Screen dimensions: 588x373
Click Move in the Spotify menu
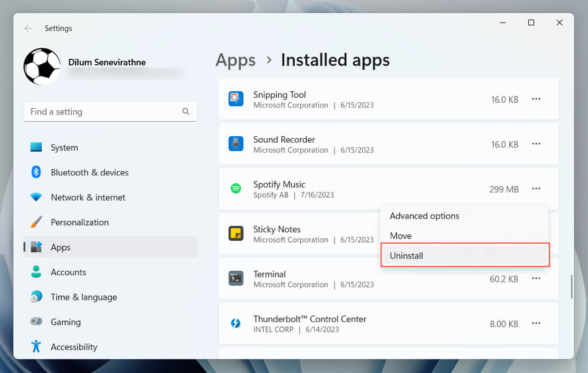pos(401,236)
